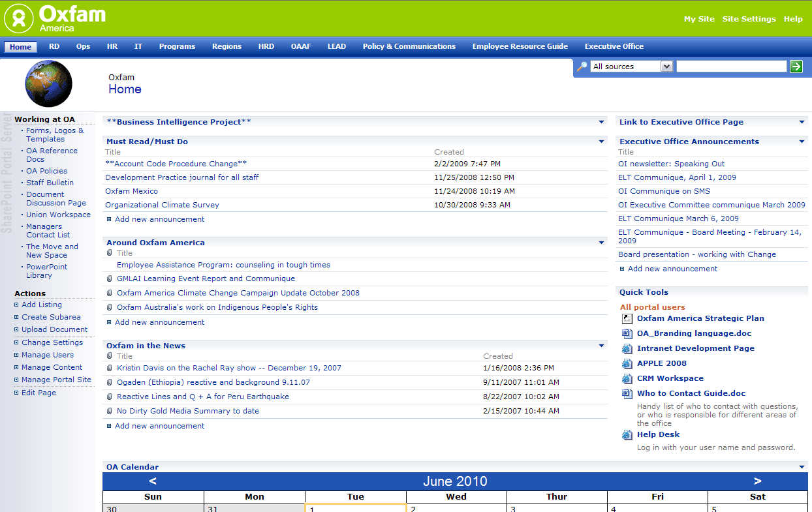The height and width of the screenshot is (512, 812).
Task: Open Manage Portal Site action
Action: [x=56, y=380]
